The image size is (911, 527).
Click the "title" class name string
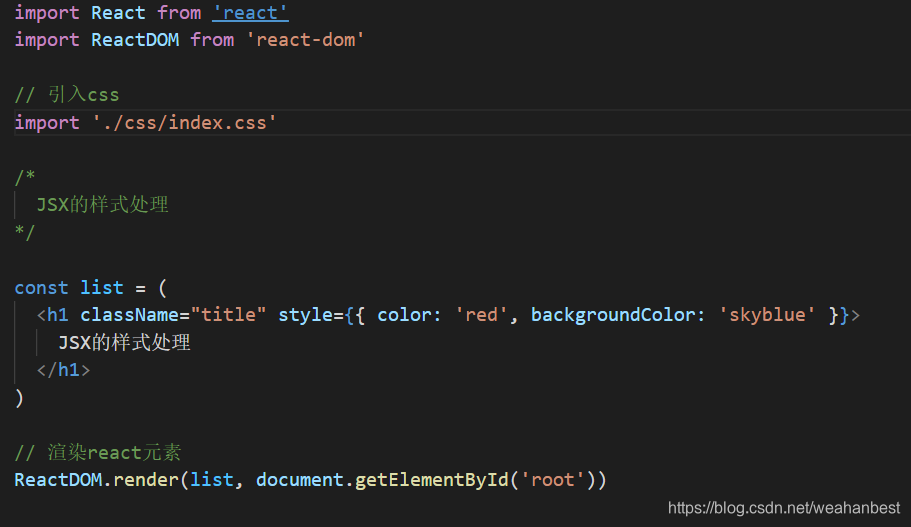click(x=229, y=315)
